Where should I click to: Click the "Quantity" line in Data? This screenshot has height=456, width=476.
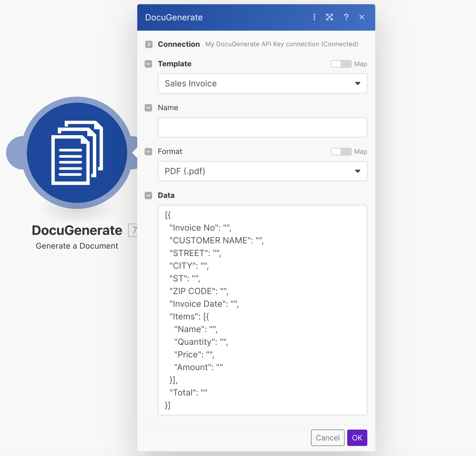pyautogui.click(x=201, y=342)
